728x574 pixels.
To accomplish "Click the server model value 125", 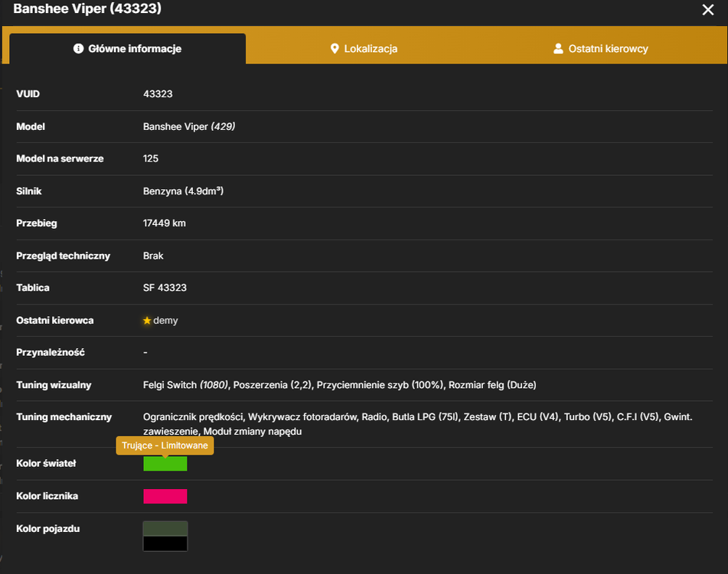I will (x=151, y=158).
